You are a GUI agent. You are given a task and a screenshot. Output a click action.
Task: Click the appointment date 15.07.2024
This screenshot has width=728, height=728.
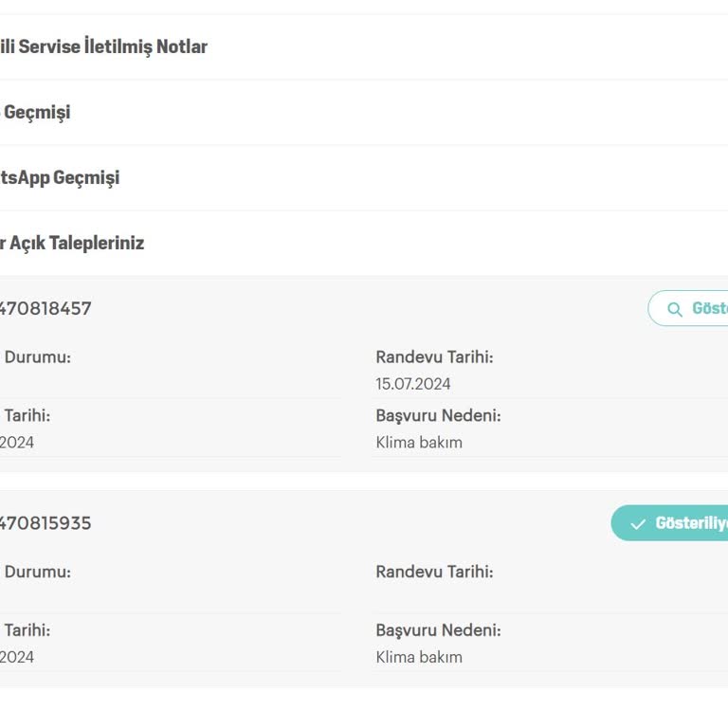[x=413, y=384]
